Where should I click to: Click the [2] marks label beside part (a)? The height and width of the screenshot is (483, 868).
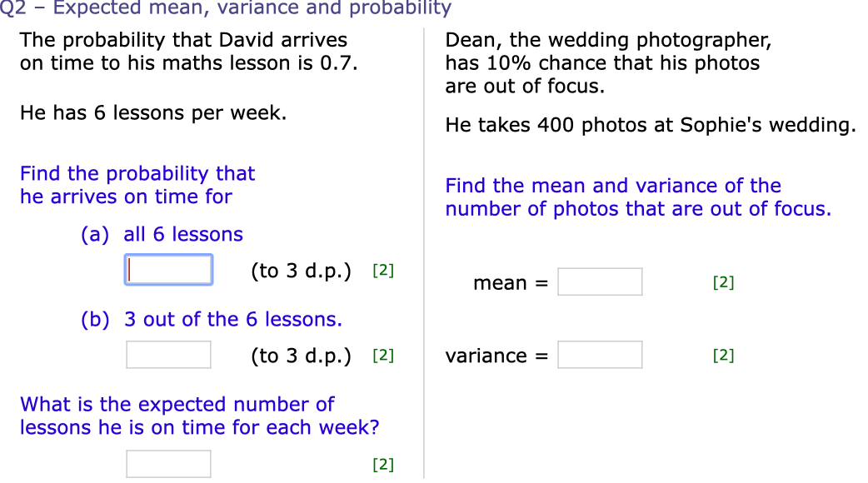click(382, 270)
